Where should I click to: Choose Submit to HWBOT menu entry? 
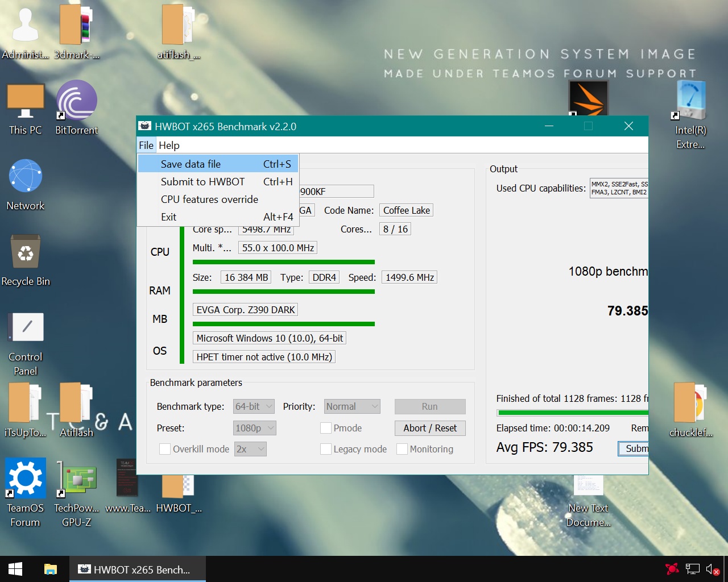(x=218, y=181)
